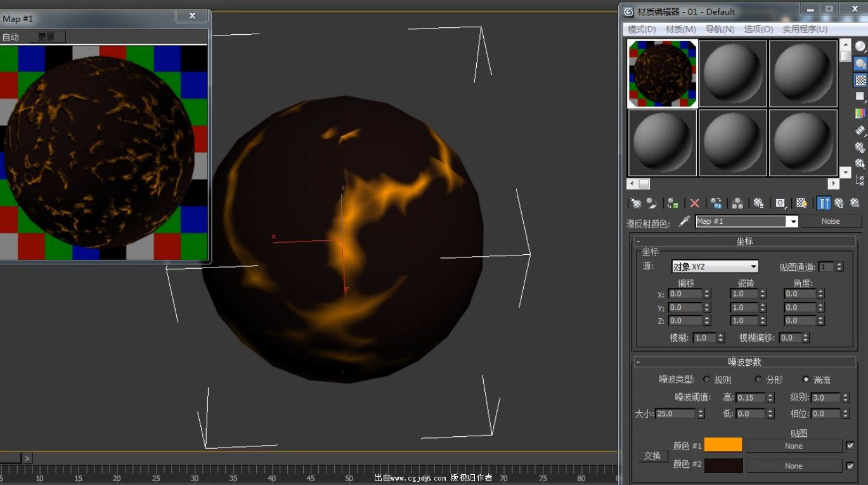Open the Map #1 name dropdown

pos(792,221)
